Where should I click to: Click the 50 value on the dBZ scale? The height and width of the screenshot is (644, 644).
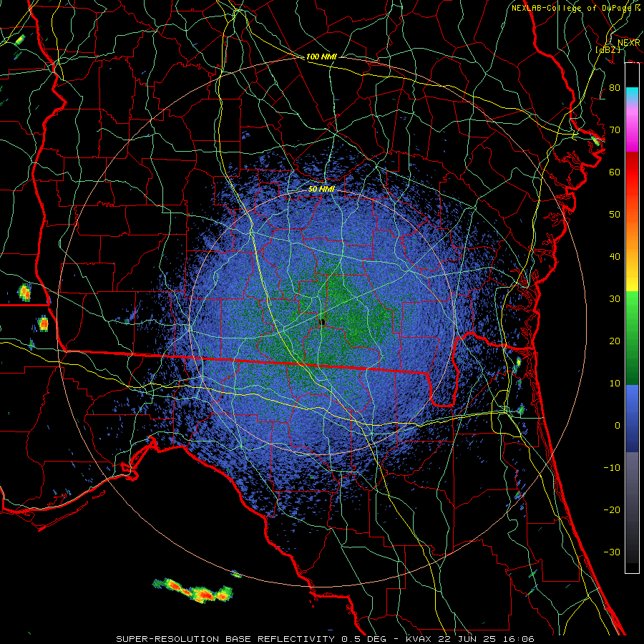pos(615,215)
